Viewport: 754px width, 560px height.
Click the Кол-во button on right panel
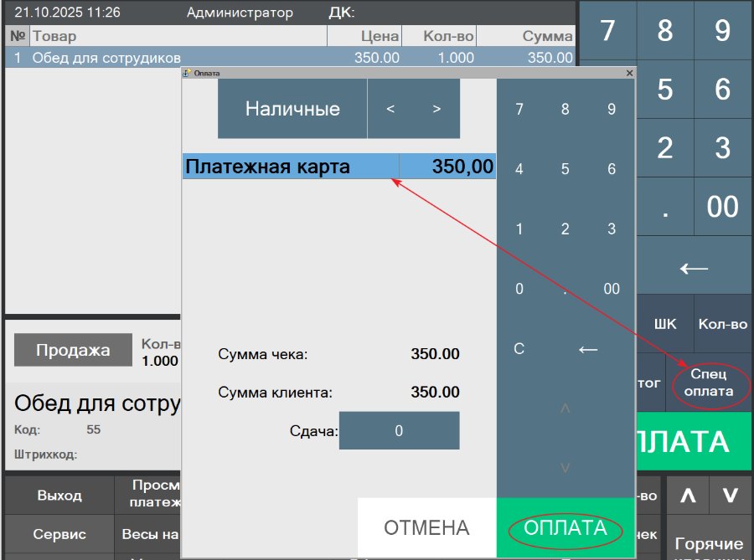[x=723, y=324]
